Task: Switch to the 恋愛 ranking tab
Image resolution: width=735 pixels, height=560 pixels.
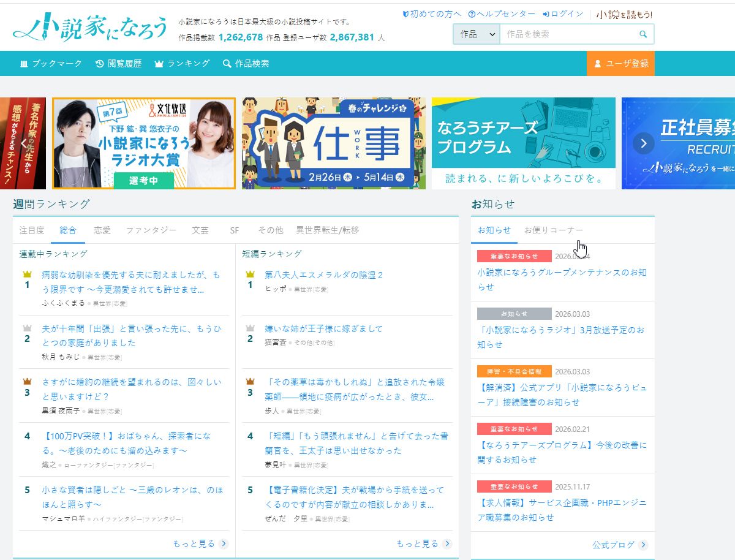Action: (102, 230)
